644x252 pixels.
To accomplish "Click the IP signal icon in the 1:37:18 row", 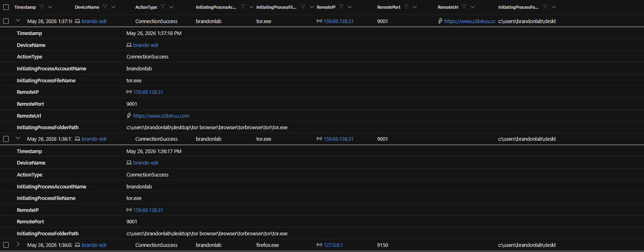I will click(x=319, y=21).
